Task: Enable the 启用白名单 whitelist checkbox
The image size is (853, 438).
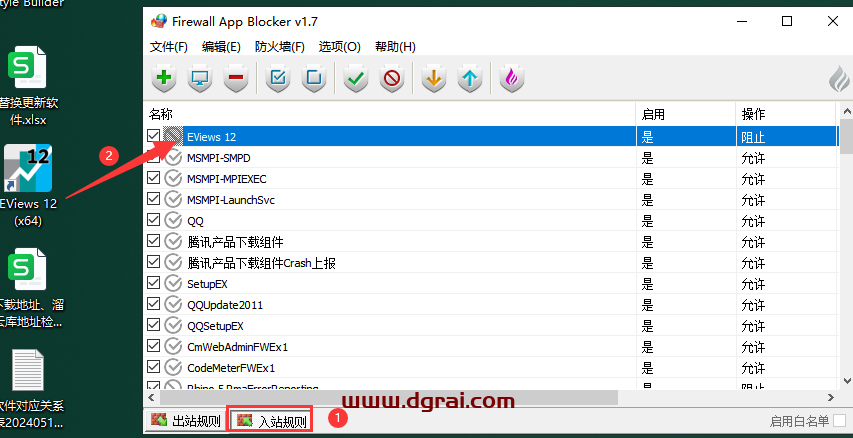Action: (840, 421)
